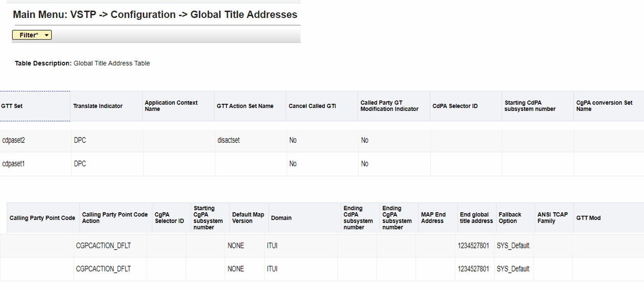
Task: Click End global title address header
Action: tap(476, 218)
